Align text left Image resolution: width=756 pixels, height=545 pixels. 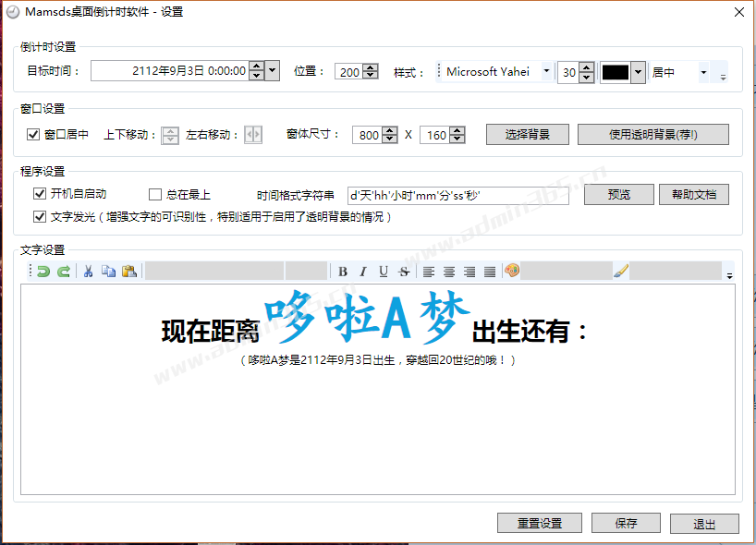429,272
